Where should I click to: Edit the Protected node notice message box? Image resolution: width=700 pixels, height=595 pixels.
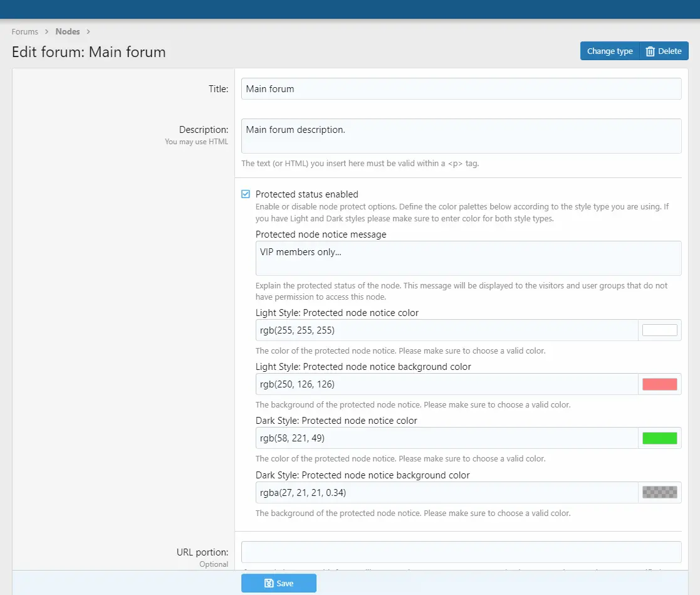point(468,258)
